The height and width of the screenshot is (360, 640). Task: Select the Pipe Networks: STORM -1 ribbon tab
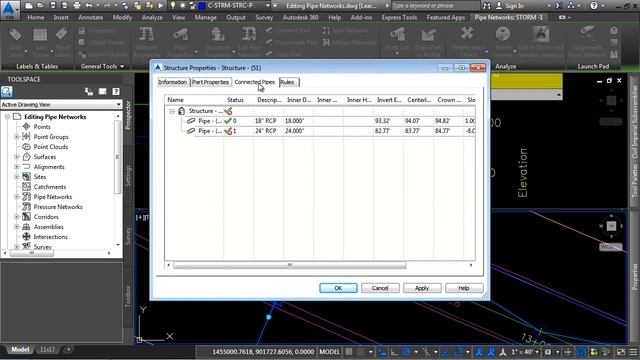point(509,18)
